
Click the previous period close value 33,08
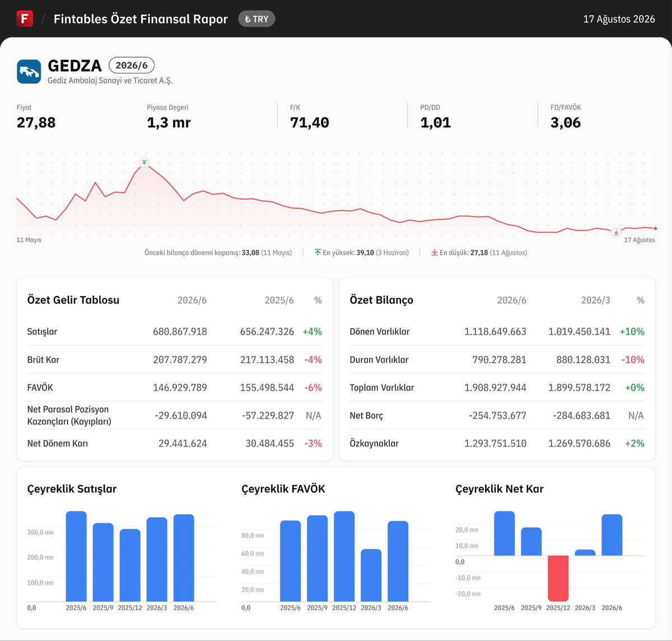click(250, 253)
